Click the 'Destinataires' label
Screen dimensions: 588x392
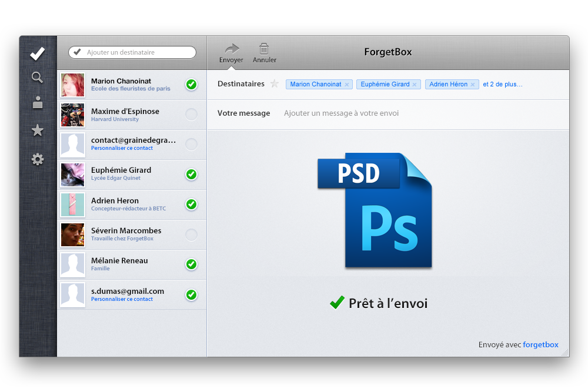tap(240, 83)
